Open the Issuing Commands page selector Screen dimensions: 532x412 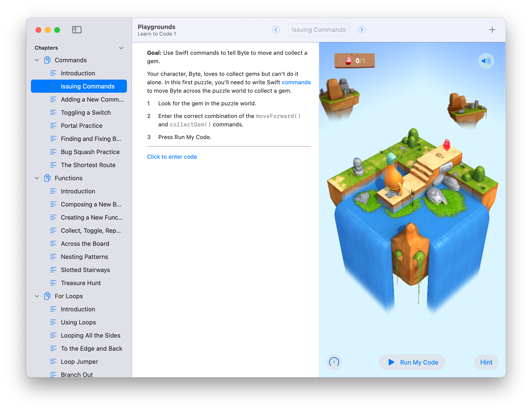point(319,30)
